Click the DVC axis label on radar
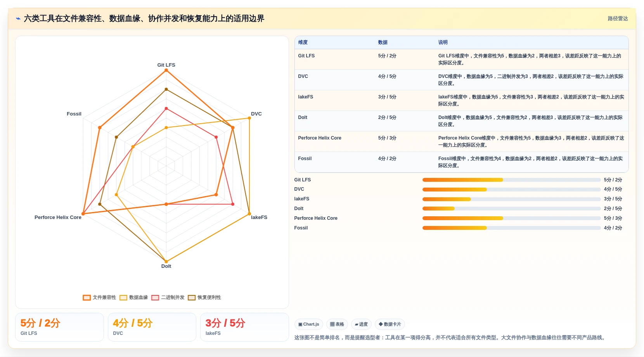Viewport: 644px width, 357px height. (256, 114)
